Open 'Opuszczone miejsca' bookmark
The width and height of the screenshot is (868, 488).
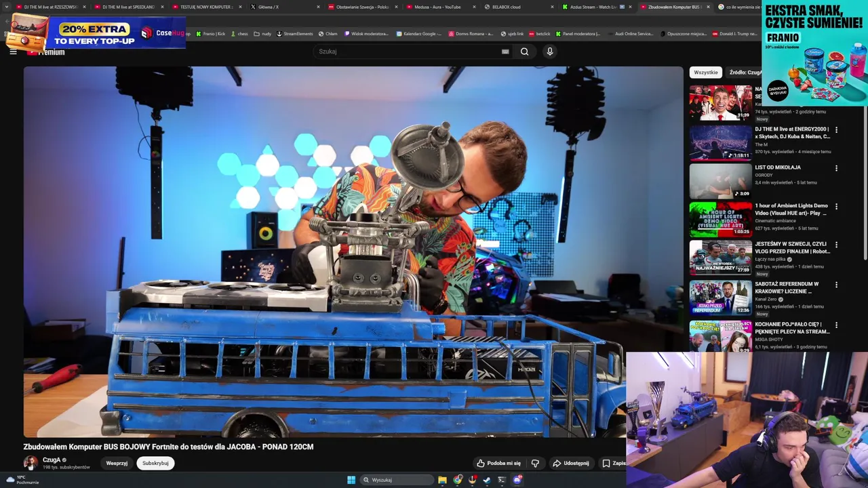coord(683,33)
